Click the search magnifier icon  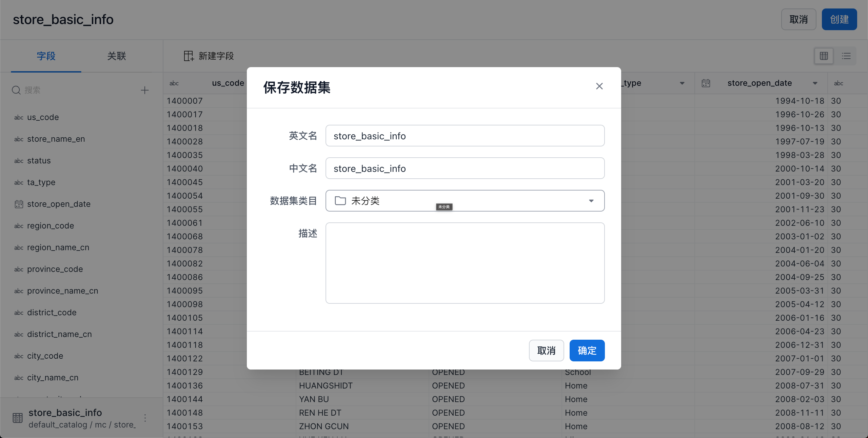click(x=16, y=90)
